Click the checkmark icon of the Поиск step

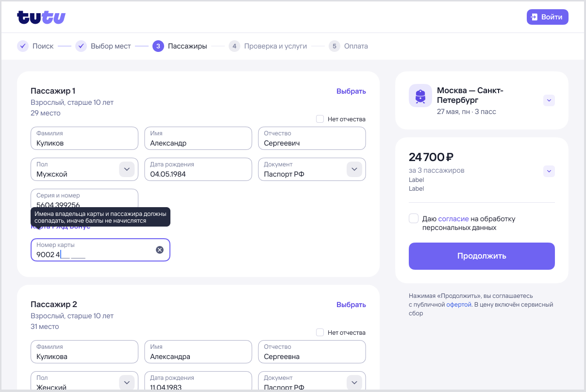[23, 46]
